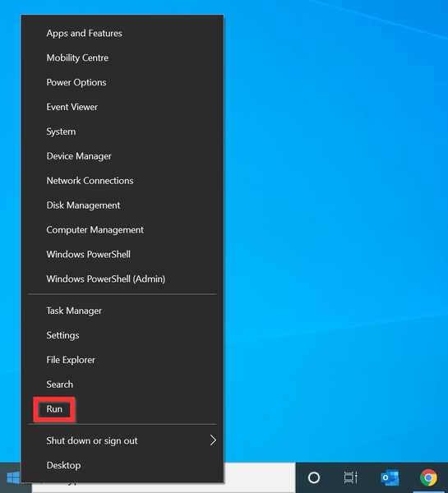
Task: Open Cortana circle icon on taskbar
Action: click(314, 477)
